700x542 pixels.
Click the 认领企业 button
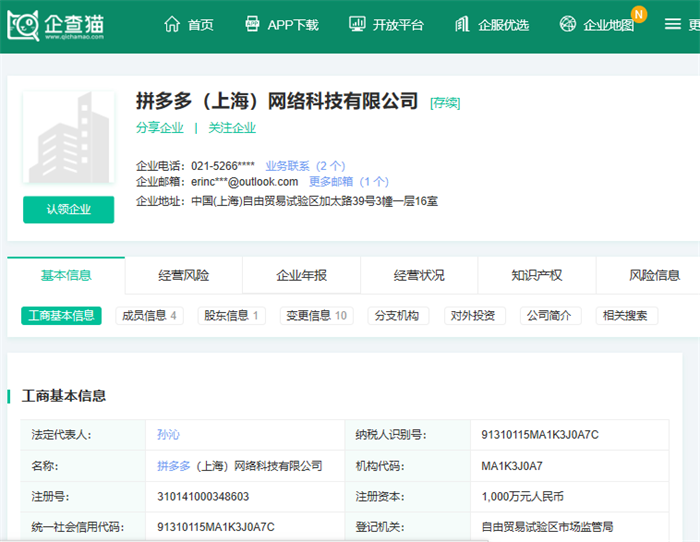pos(69,209)
